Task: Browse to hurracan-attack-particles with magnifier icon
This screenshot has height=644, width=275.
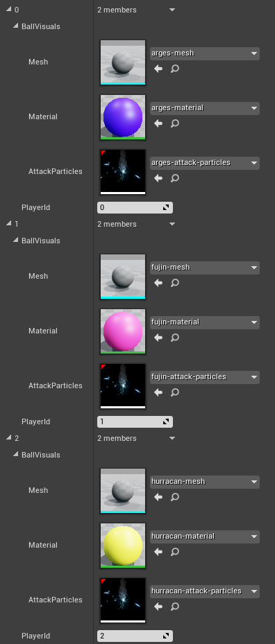Action: (x=175, y=607)
